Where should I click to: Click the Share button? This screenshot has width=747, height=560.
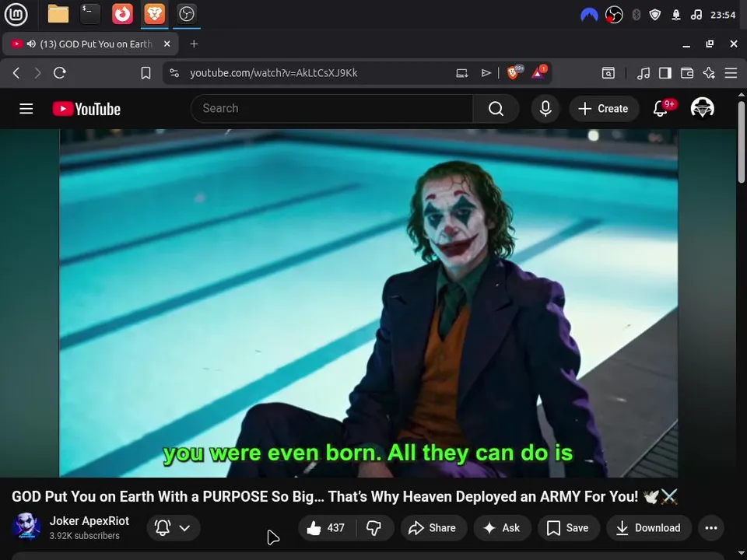(433, 527)
